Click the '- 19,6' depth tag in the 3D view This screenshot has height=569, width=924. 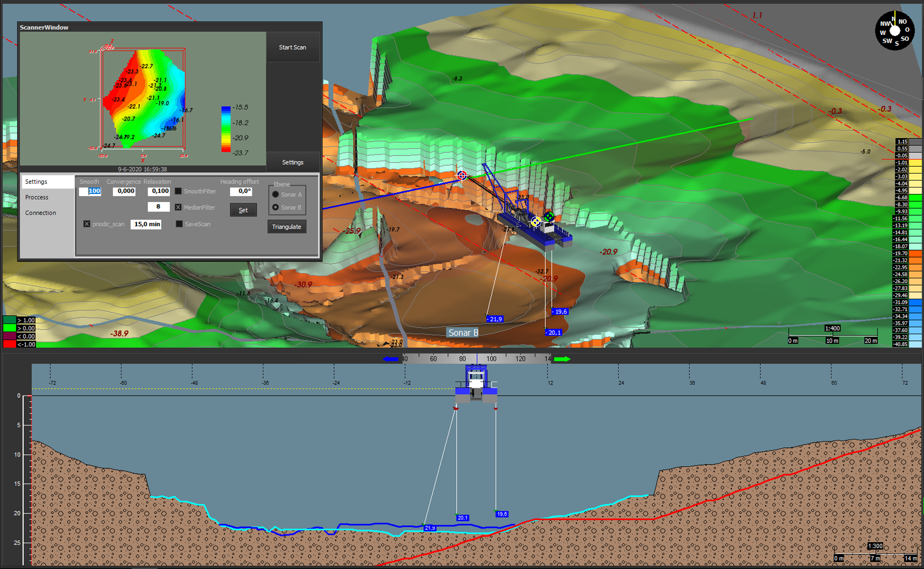[560, 312]
